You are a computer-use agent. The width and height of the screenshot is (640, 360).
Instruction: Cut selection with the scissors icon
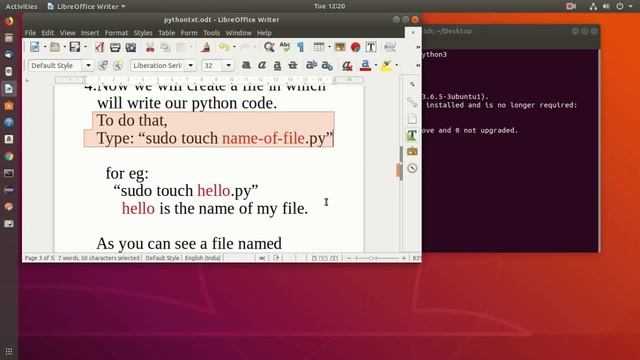point(150,47)
